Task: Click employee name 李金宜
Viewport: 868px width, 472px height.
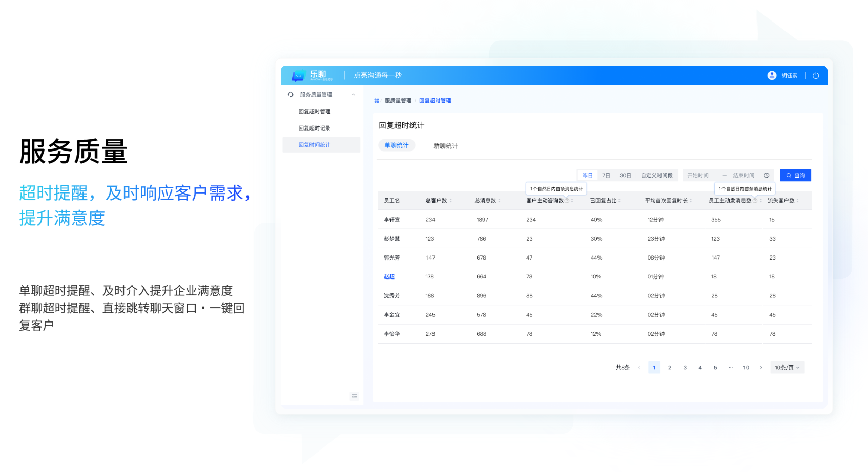Action: pyautogui.click(x=391, y=315)
